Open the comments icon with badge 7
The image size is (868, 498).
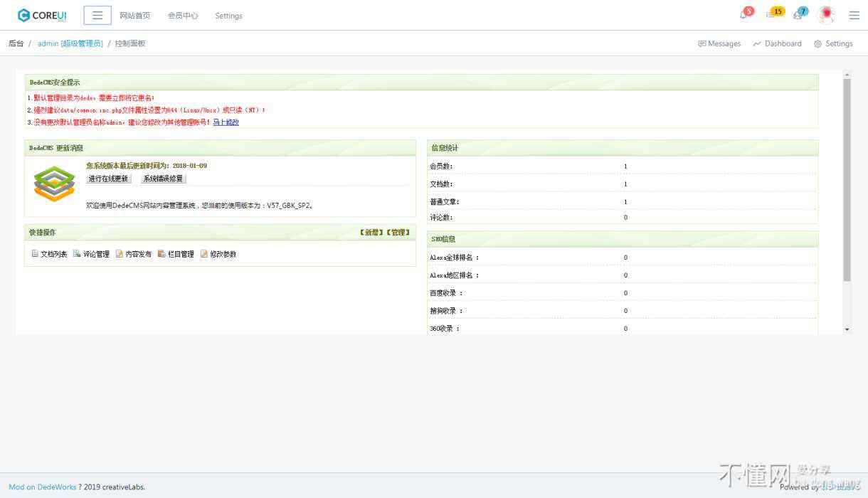click(799, 14)
